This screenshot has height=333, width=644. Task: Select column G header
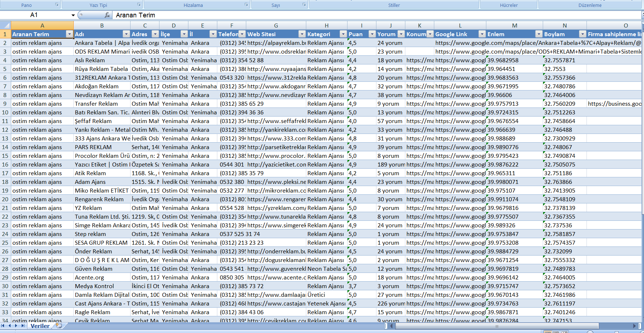pyautogui.click(x=276, y=25)
